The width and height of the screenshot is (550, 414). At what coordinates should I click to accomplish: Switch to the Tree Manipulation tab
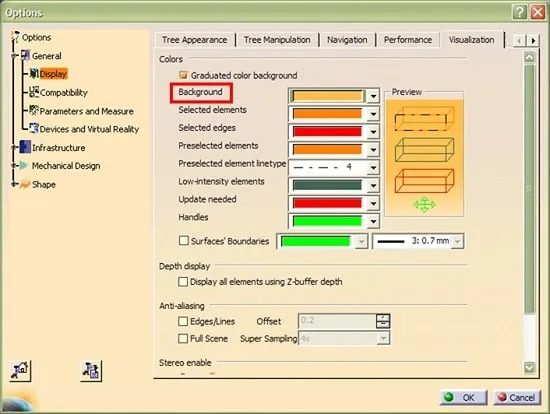[x=277, y=40]
